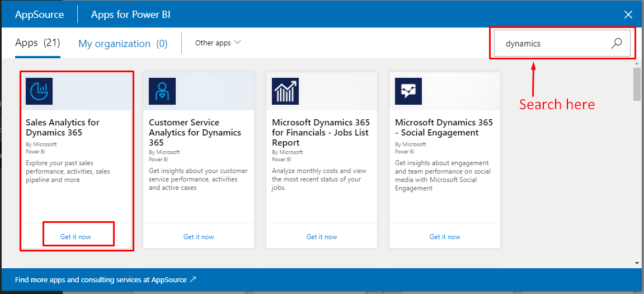Click the Financials Jobs List Report icon
This screenshot has height=294, width=644.
tap(285, 91)
